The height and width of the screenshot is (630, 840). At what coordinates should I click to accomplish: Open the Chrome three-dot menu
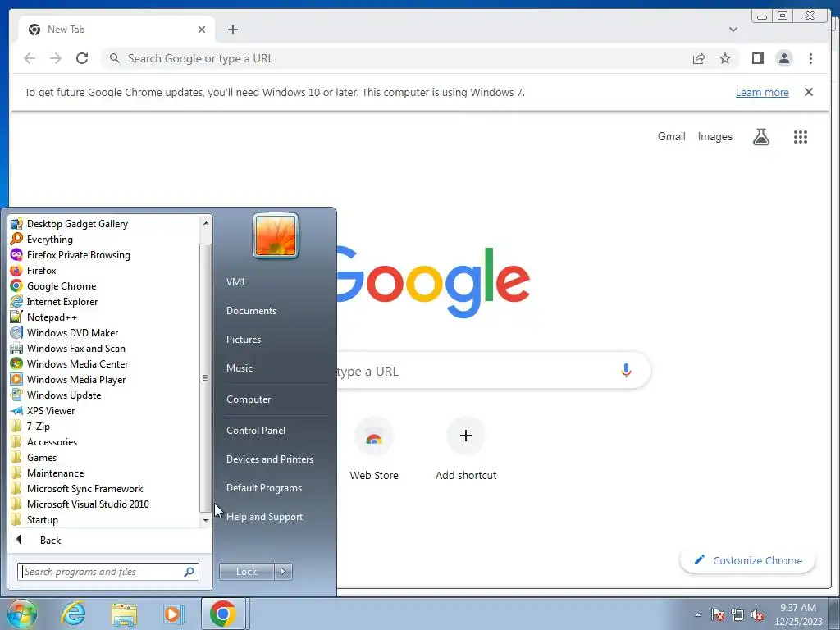(810, 58)
